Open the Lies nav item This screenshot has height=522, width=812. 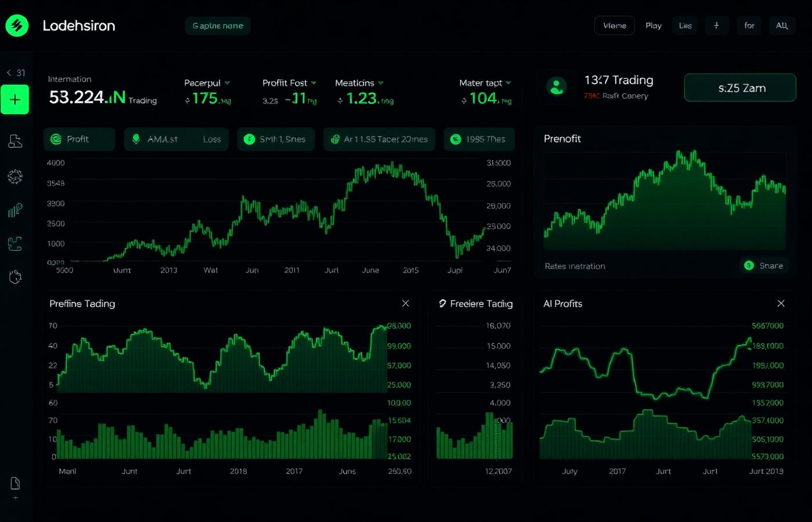pos(686,26)
